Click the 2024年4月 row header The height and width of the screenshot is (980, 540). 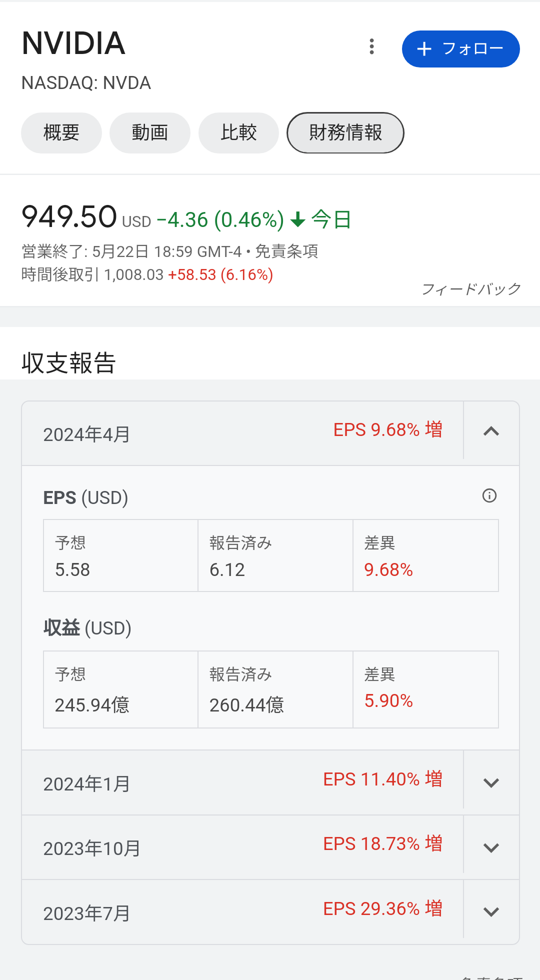pos(242,433)
